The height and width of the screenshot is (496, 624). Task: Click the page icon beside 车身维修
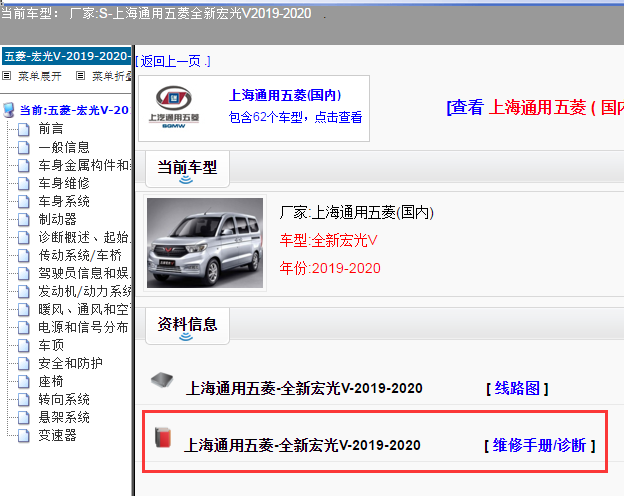[x=23, y=184]
